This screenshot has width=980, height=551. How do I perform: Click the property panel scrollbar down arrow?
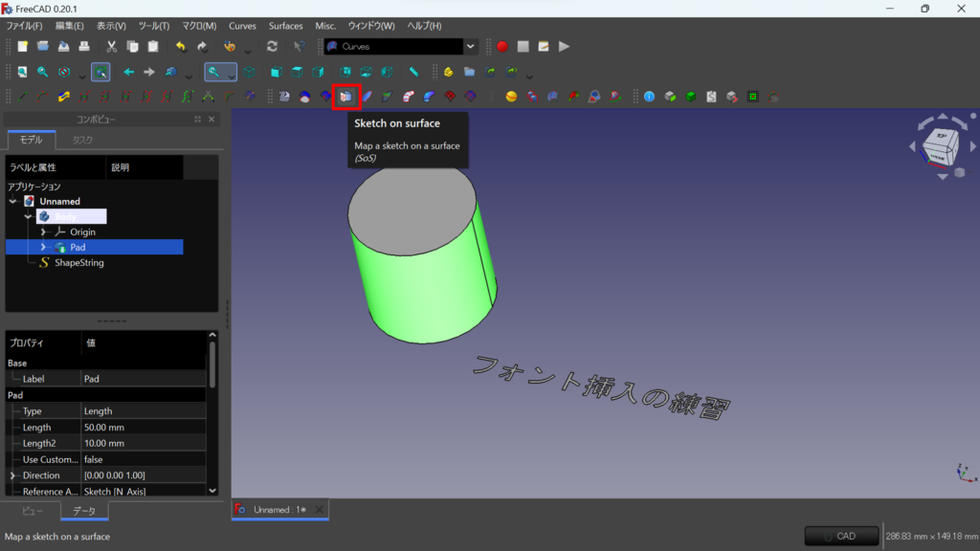(x=212, y=491)
